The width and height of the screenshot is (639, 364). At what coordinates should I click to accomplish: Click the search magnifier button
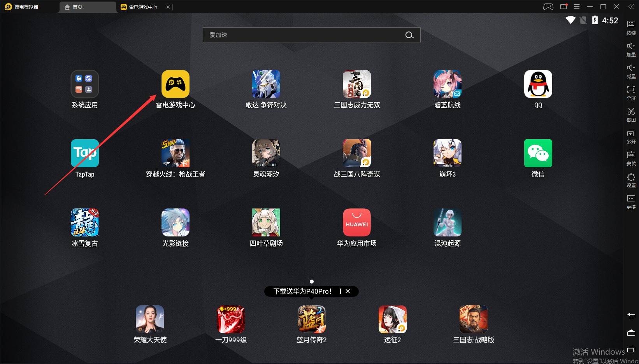click(x=409, y=35)
